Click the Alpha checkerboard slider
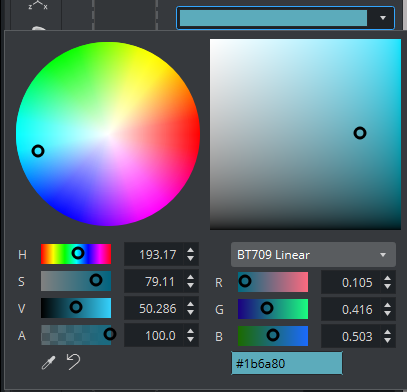 [x=76, y=335]
